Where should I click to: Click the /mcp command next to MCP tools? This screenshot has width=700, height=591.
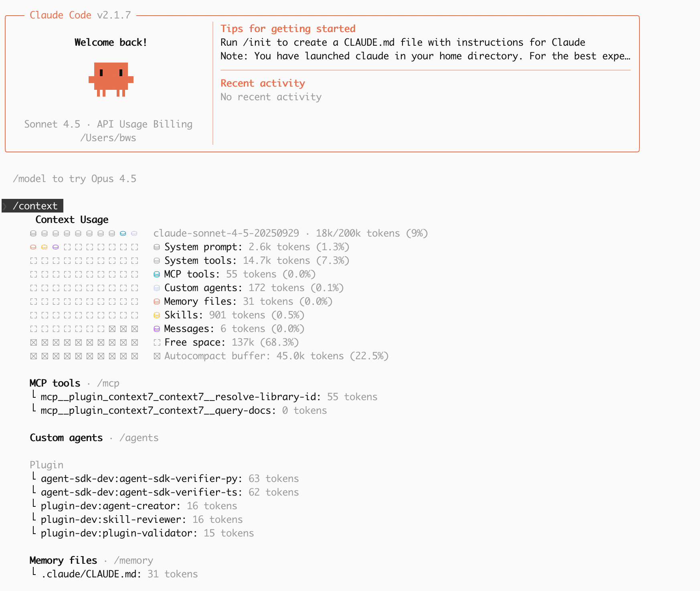click(108, 383)
